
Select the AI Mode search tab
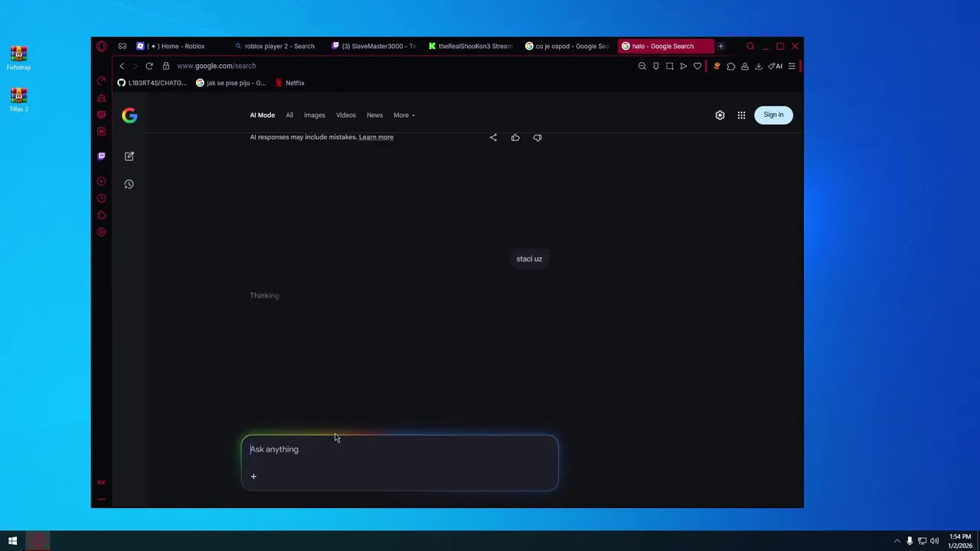[x=262, y=116]
